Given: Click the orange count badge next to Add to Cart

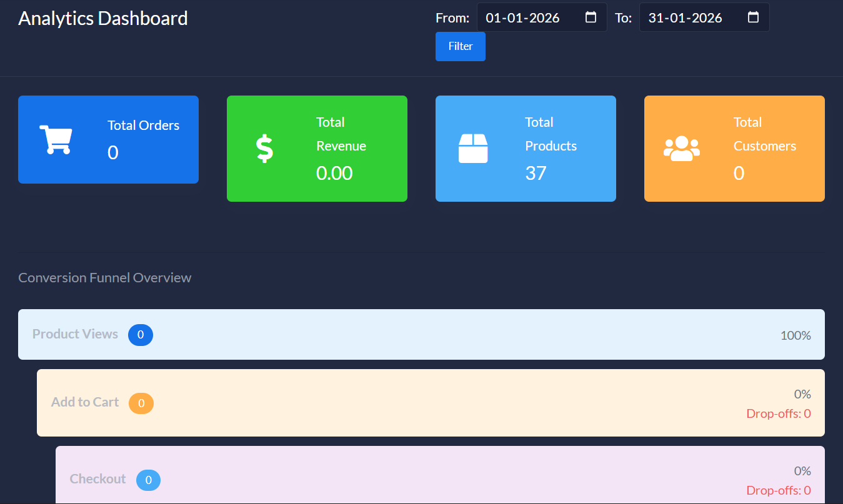Looking at the screenshot, I should point(141,403).
